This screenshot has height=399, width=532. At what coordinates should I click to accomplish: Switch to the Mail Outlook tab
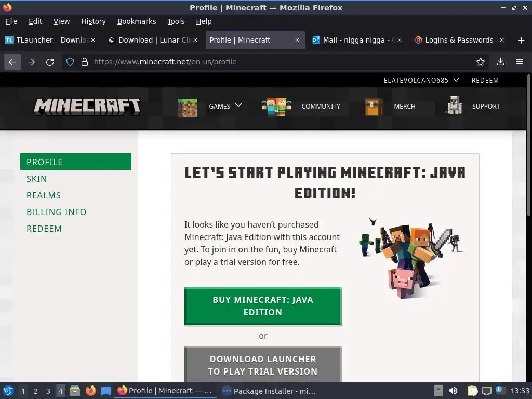click(356, 40)
